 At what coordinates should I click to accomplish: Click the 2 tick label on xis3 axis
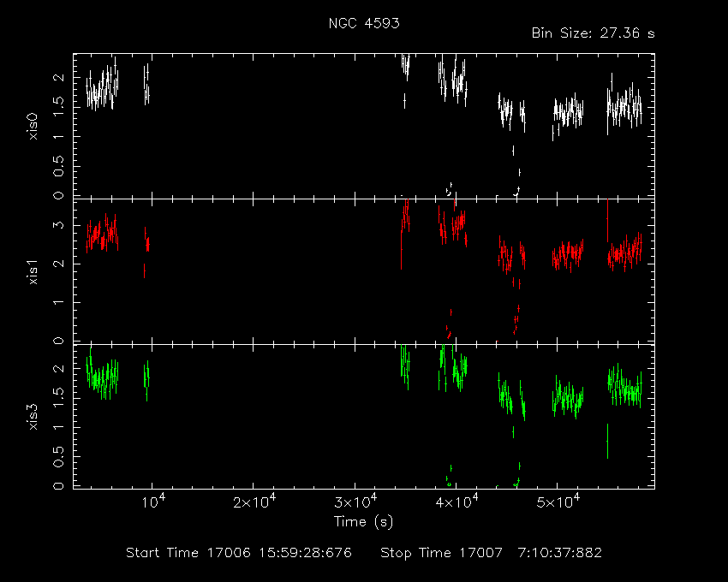click(x=58, y=369)
